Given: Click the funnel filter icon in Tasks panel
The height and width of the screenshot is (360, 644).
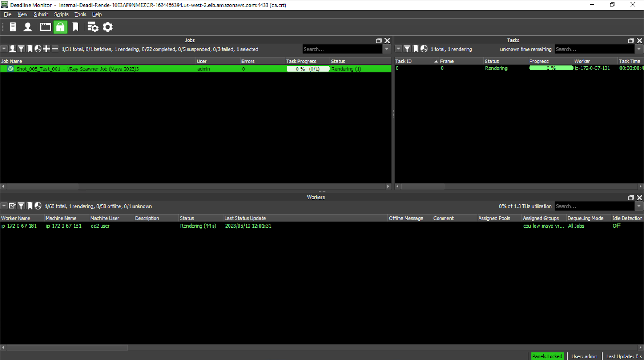Looking at the screenshot, I should (x=407, y=49).
